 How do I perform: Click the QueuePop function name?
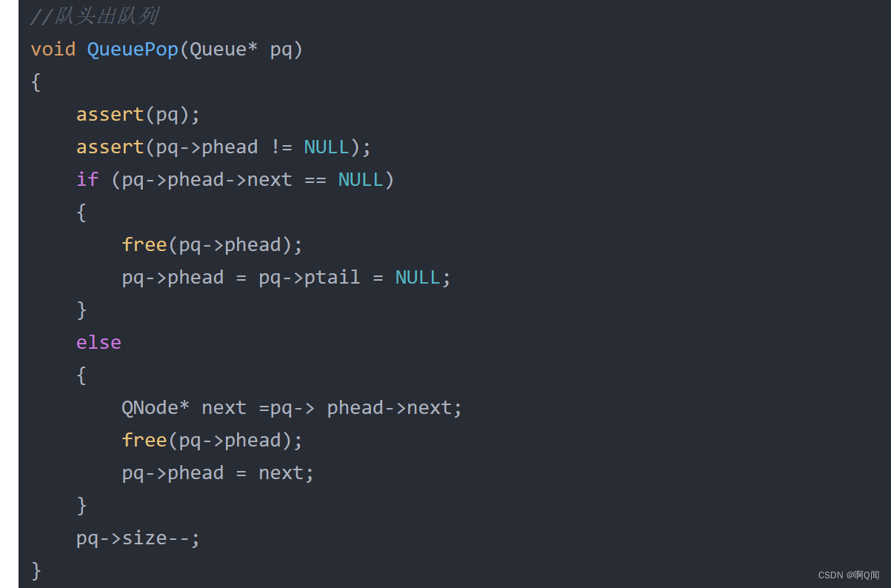tap(133, 50)
